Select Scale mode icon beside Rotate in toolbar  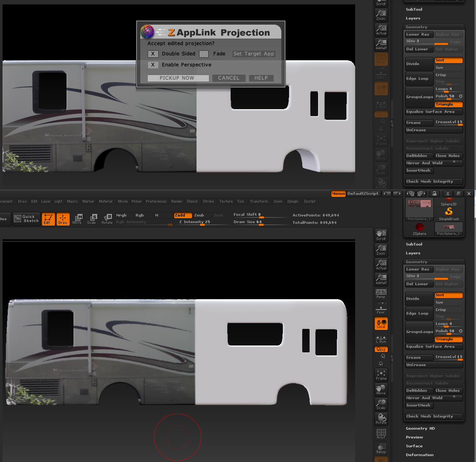[92, 219]
